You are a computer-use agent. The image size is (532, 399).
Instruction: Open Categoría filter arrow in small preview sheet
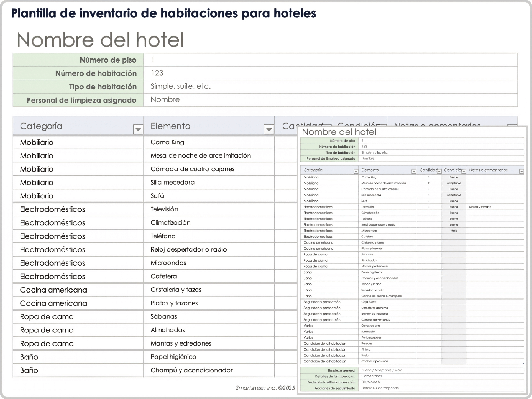click(x=356, y=172)
